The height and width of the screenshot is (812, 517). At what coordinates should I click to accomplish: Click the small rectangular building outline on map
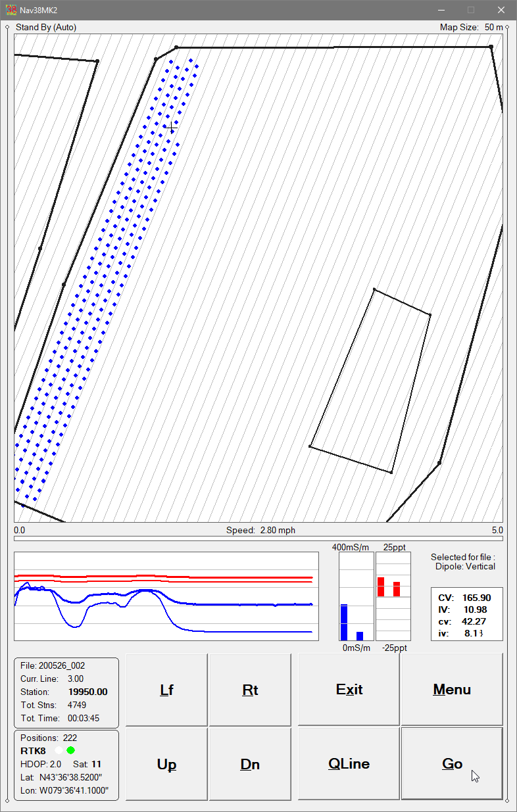pos(370,381)
